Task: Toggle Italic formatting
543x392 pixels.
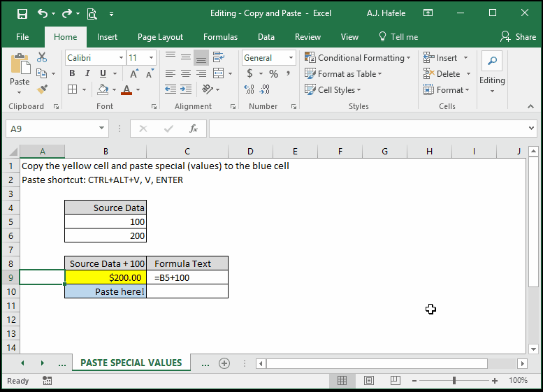Action: coord(87,73)
